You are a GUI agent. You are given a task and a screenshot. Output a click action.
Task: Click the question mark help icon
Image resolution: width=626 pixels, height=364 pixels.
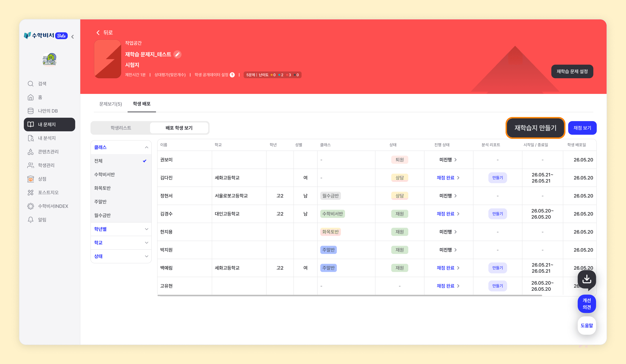point(232,75)
